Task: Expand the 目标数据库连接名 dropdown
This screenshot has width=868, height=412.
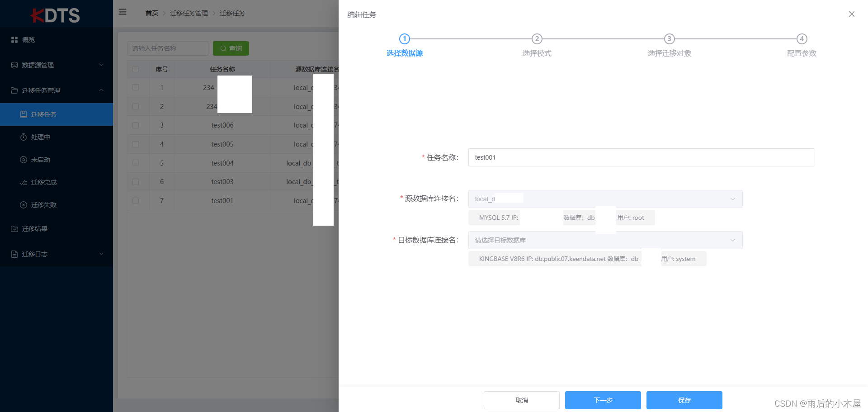Action: (732, 240)
